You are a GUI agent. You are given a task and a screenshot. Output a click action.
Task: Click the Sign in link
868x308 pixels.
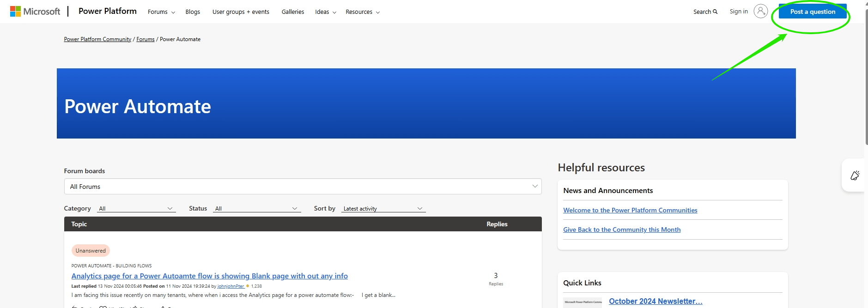click(739, 12)
